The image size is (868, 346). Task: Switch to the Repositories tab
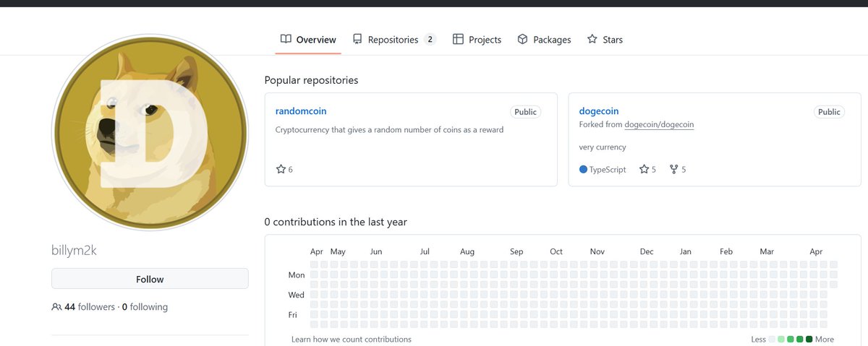[x=394, y=40]
